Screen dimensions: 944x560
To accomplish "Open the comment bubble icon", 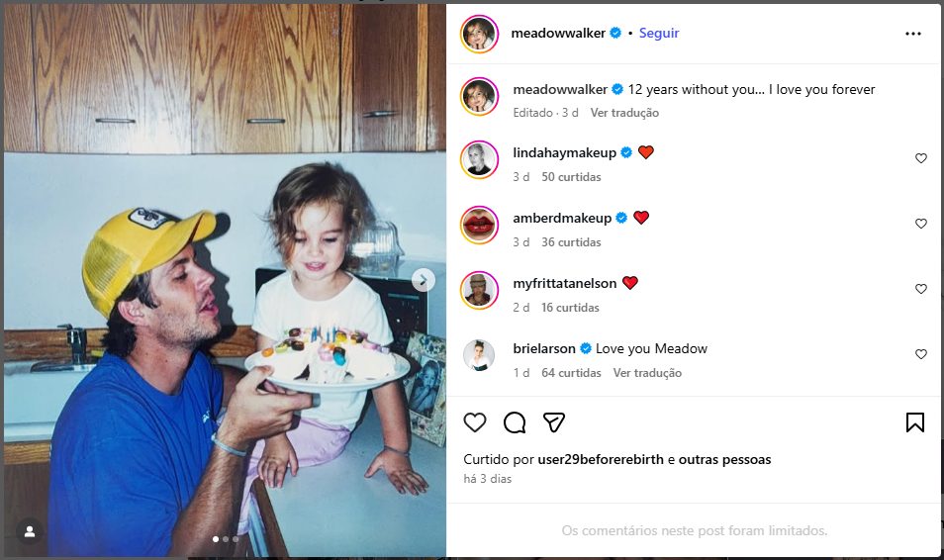I will (515, 422).
